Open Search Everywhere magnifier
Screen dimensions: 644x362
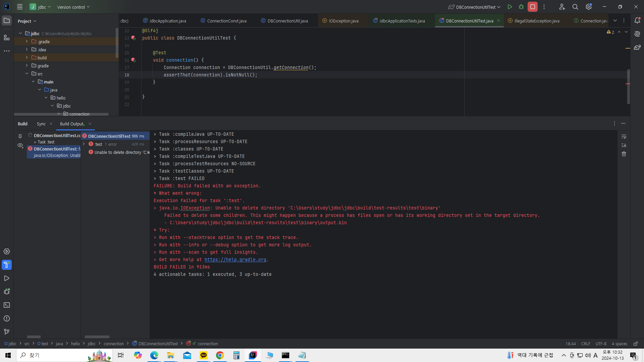click(x=575, y=7)
